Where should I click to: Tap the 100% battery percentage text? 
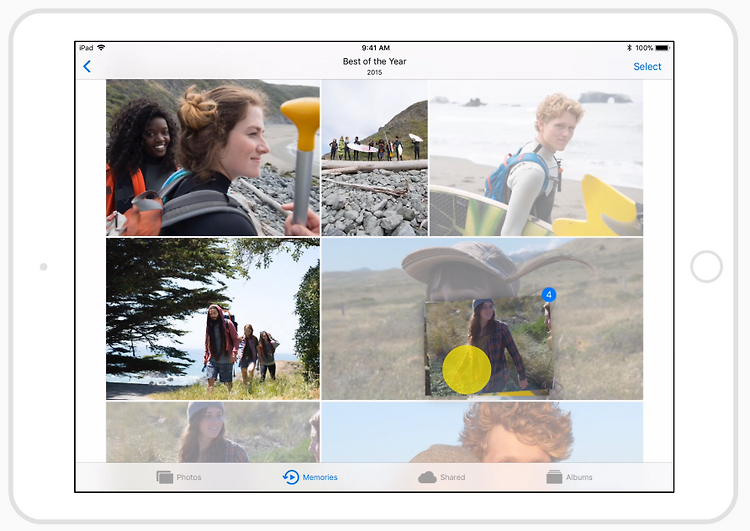pyautogui.click(x=644, y=48)
